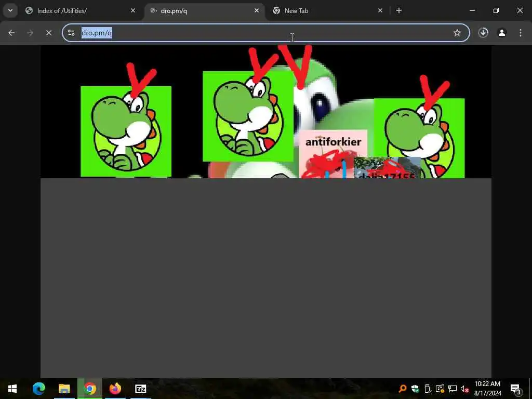This screenshot has width=532, height=399.
Task: Go forward to the next page
Action: (x=30, y=33)
